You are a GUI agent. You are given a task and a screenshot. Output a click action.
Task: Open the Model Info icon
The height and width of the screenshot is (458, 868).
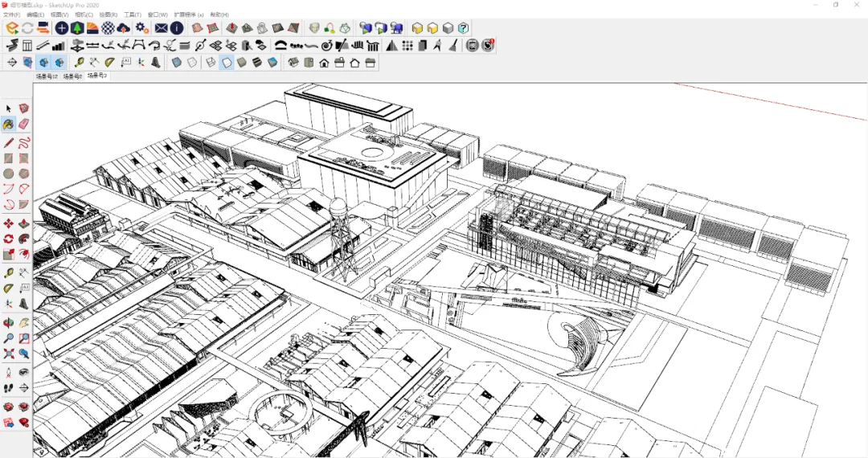click(177, 28)
